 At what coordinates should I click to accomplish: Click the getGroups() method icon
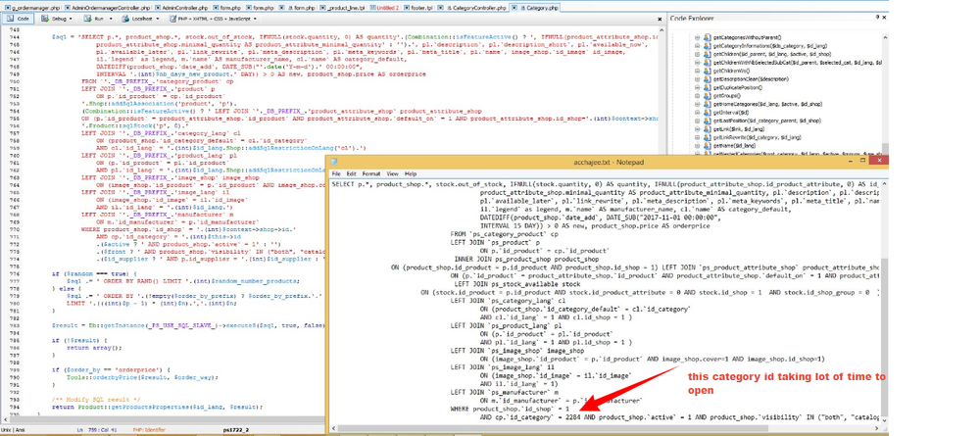pos(707,95)
